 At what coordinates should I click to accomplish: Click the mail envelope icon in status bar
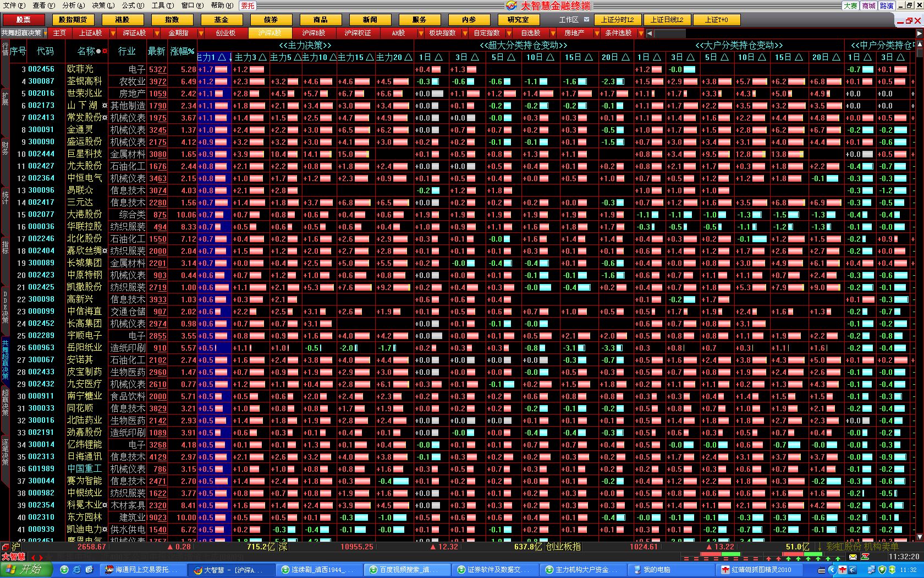point(853,557)
